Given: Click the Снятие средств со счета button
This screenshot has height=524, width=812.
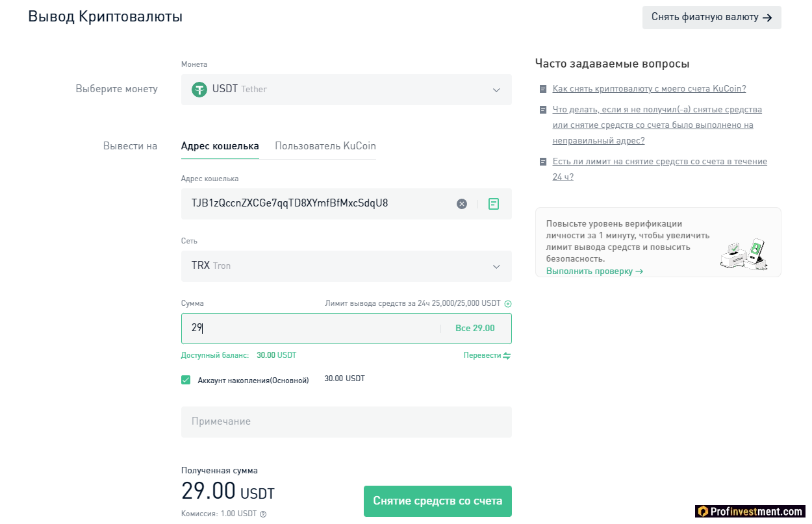Looking at the screenshot, I should 438,501.
